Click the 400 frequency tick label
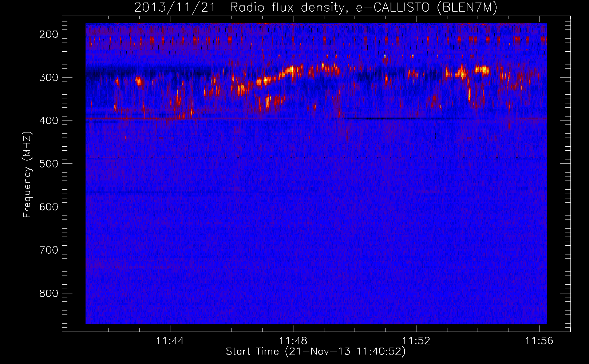The image size is (589, 364). [x=49, y=120]
